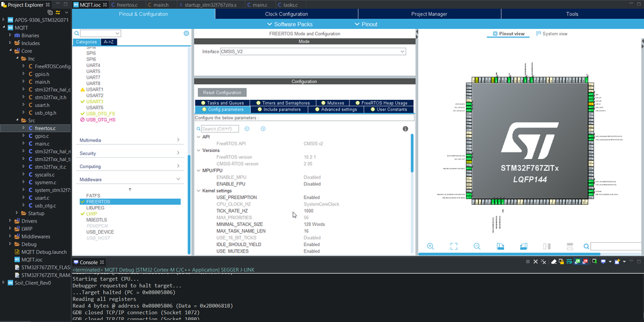This screenshot has width=644, height=322.
Task: Click the info icon in config parameters
Action: coord(405,129)
